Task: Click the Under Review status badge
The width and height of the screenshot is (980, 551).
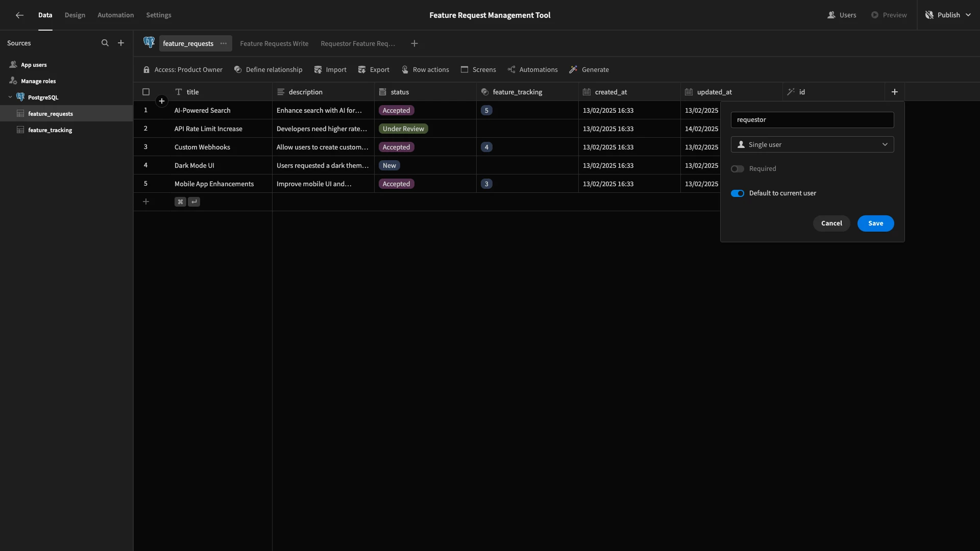Action: click(403, 129)
